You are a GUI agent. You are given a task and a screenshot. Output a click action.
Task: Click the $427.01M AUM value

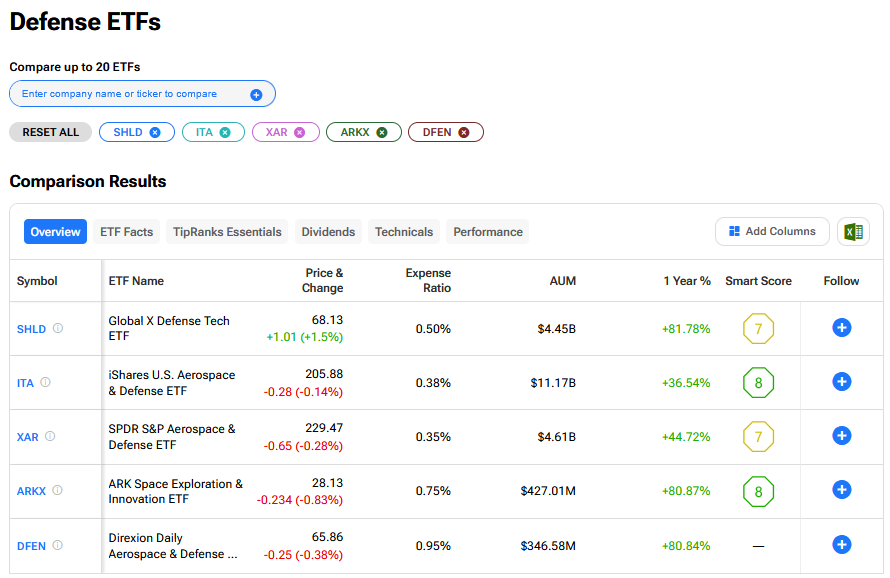click(548, 491)
